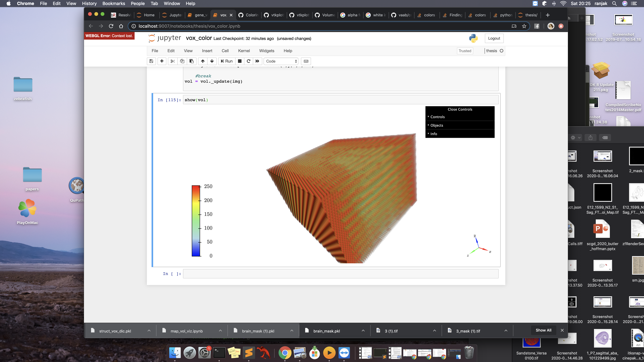
Task: Open the notebook Help menu
Action: (x=288, y=51)
